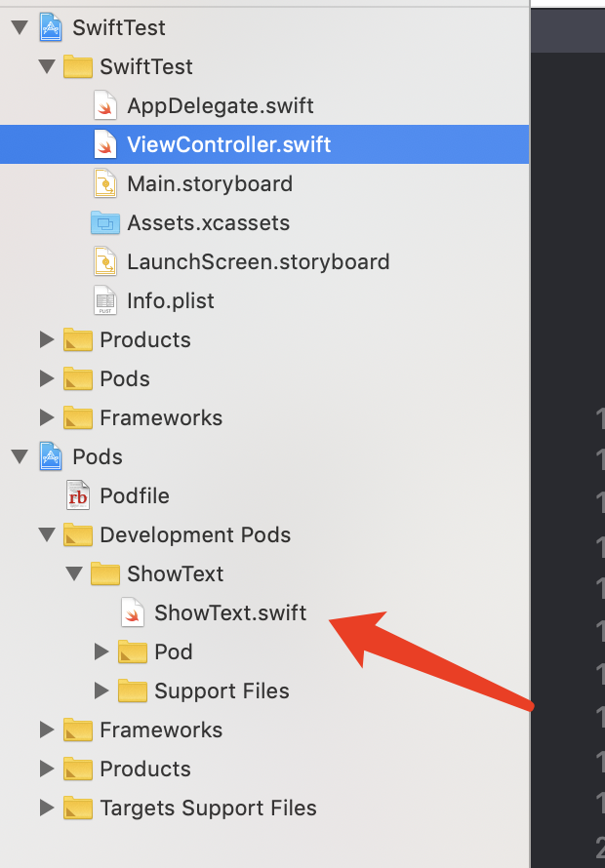
Task: Select the Podfile entry
Action: click(135, 495)
